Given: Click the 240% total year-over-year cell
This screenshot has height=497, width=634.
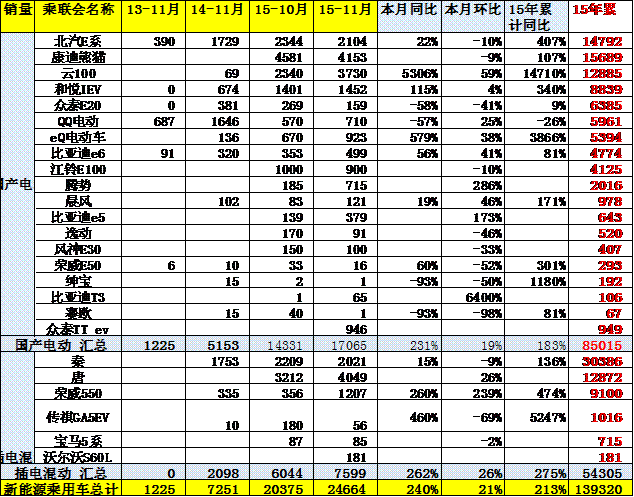Looking at the screenshot, I should [x=409, y=489].
